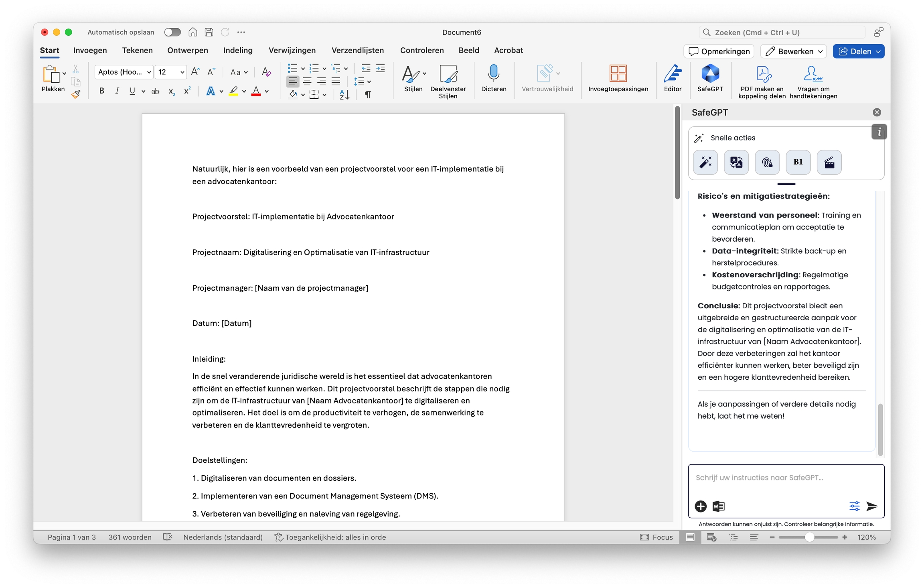Start Dicteren microphone
This screenshot has width=924, height=588.
click(x=494, y=78)
